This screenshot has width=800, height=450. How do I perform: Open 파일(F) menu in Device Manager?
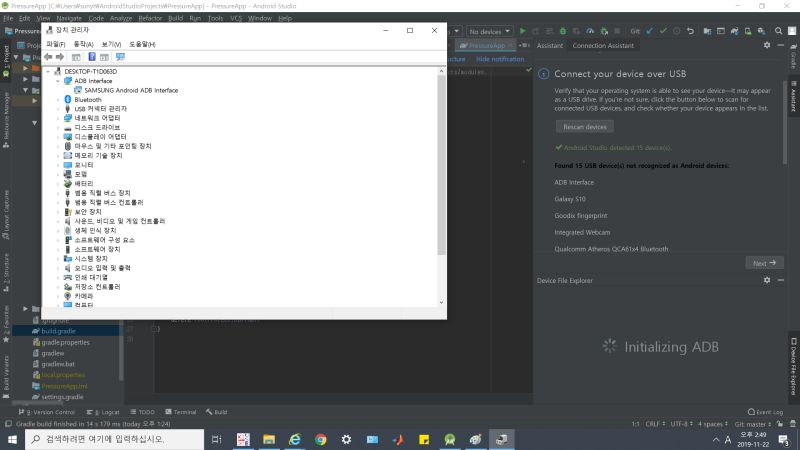coord(56,44)
